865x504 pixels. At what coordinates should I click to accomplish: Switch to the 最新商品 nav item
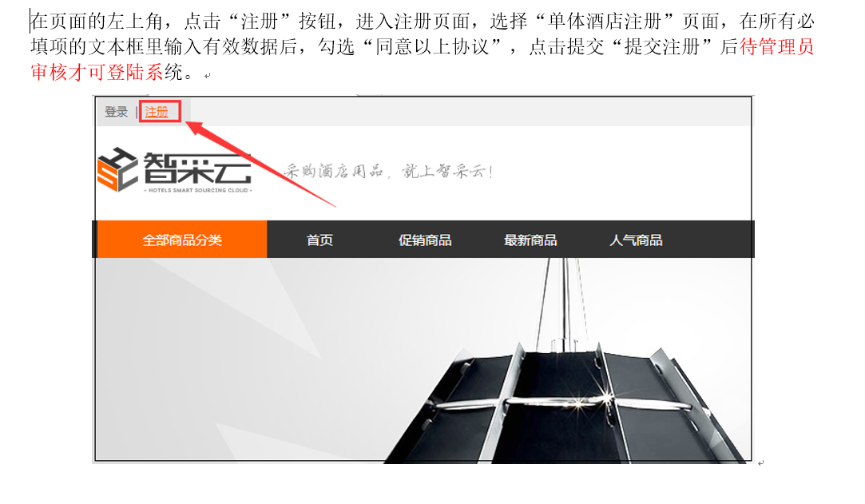[530, 240]
